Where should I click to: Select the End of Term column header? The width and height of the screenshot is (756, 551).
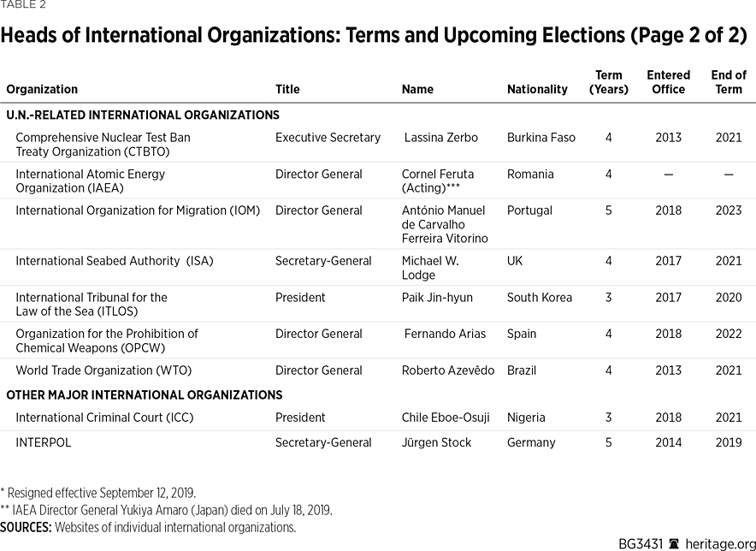click(729, 82)
